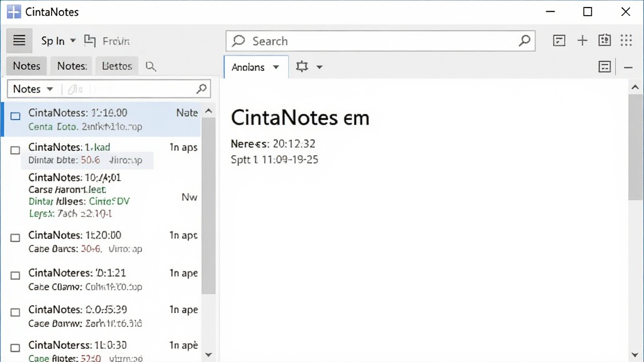Open the nine-dot grid icon
Screen dimensions: 644x362
626,40
